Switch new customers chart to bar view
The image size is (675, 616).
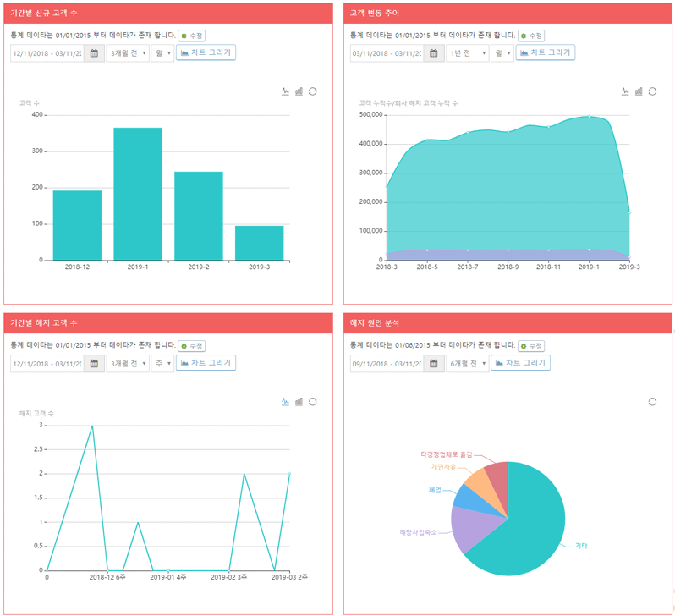[299, 91]
